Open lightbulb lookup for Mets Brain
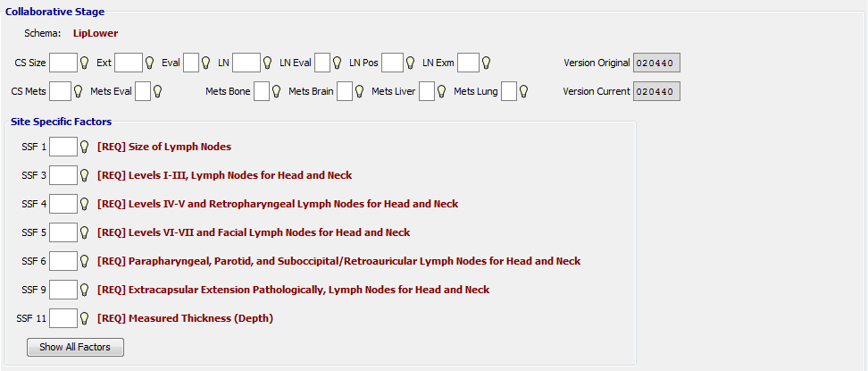 click(359, 91)
